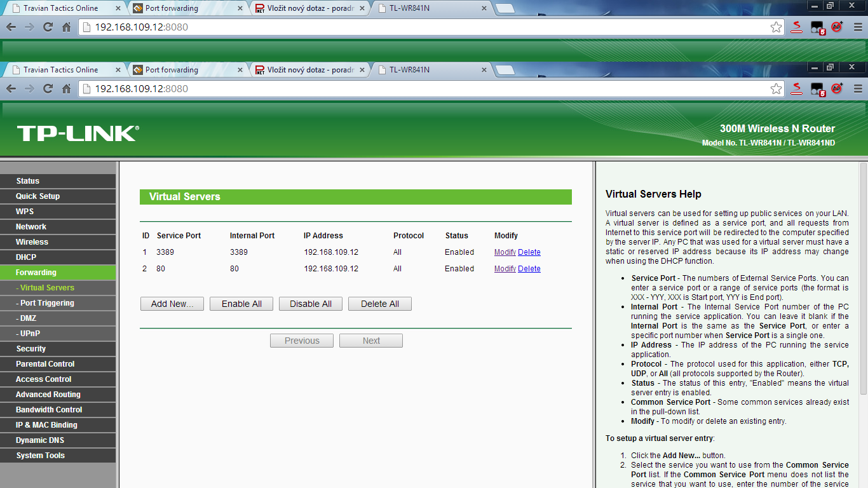Open Advanced Routing in the sidebar
The image size is (868, 488).
[58, 395]
